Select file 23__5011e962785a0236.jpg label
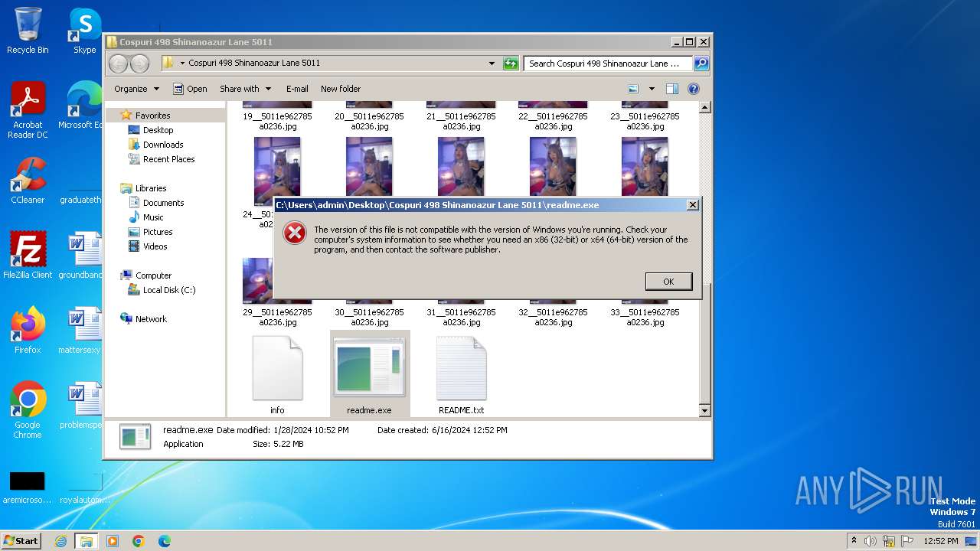 (x=645, y=122)
